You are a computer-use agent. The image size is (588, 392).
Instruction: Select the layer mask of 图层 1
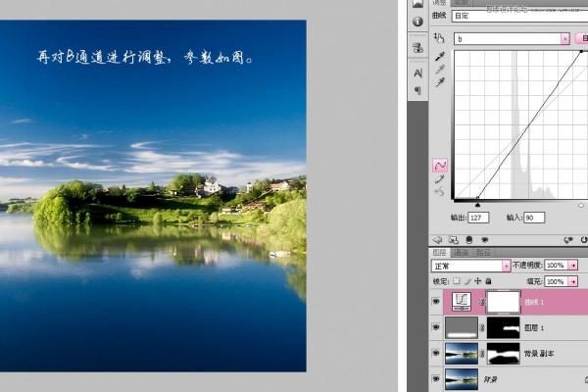click(x=504, y=328)
